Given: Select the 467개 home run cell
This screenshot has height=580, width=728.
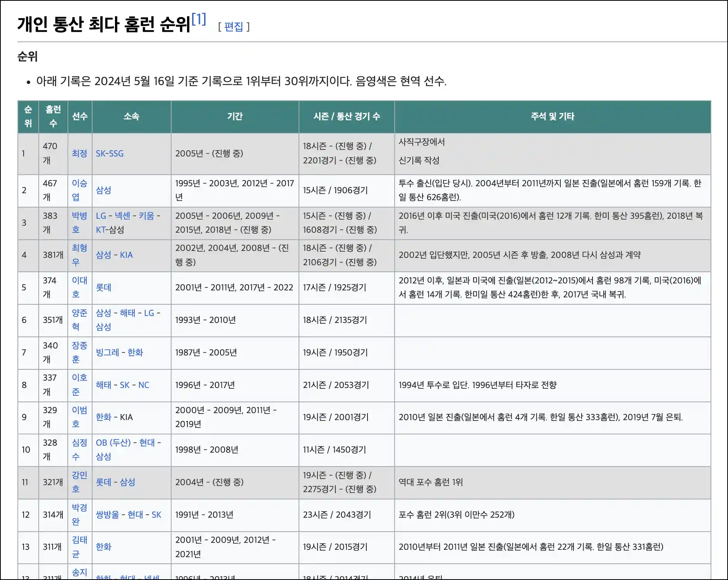Looking at the screenshot, I should point(53,190).
